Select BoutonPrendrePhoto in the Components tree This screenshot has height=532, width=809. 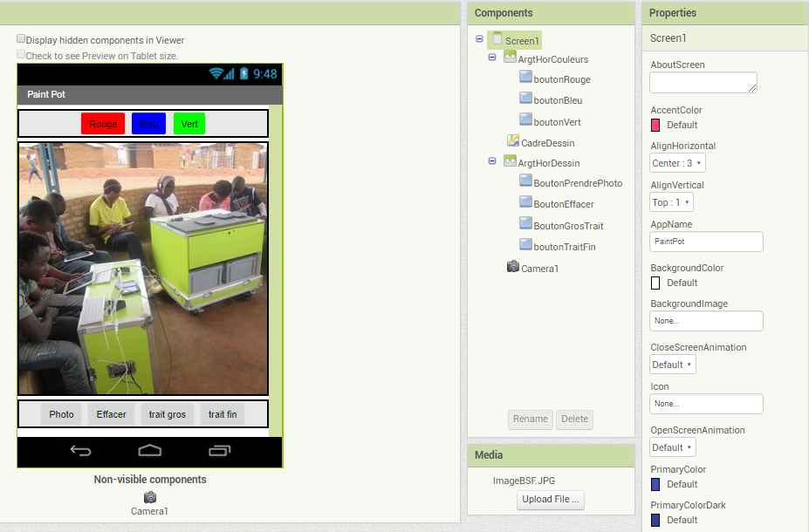(x=578, y=183)
